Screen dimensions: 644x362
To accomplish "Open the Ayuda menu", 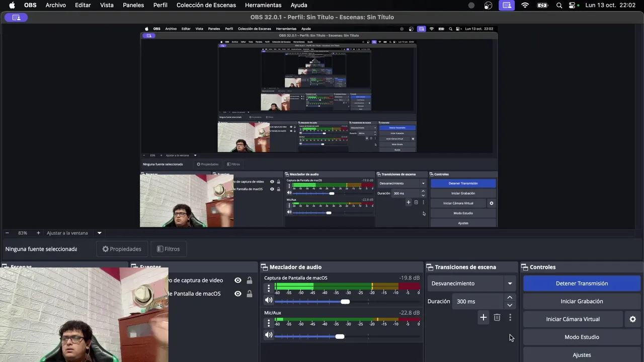I will coord(299,5).
